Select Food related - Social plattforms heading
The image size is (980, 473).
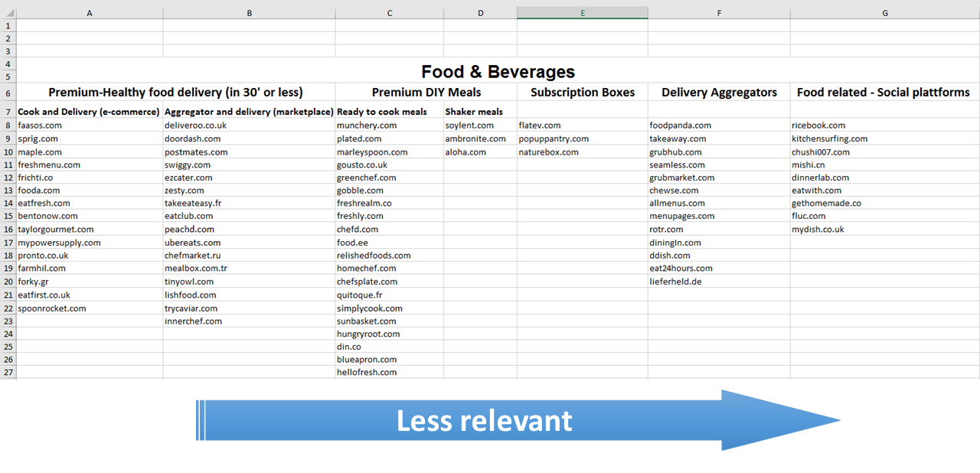click(884, 93)
